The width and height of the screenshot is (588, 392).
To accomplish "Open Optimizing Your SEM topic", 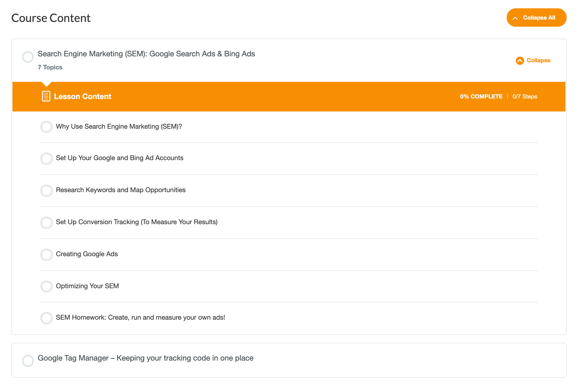I will tap(88, 286).
